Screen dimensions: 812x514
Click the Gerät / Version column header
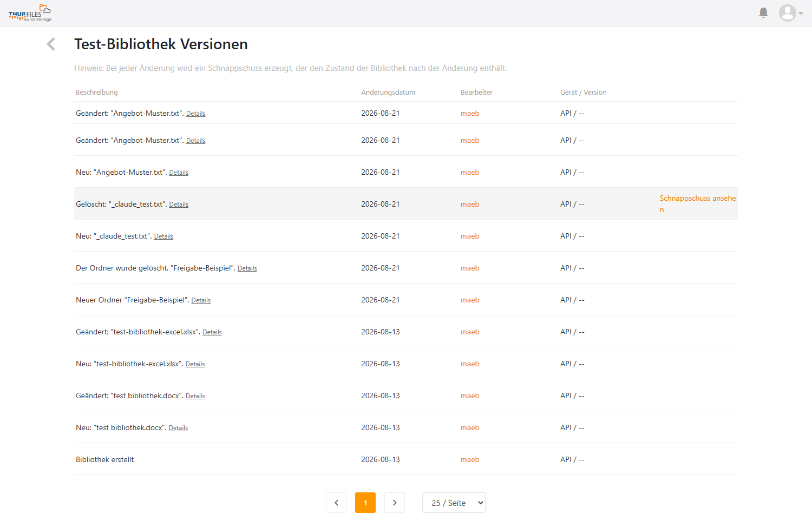coord(583,93)
